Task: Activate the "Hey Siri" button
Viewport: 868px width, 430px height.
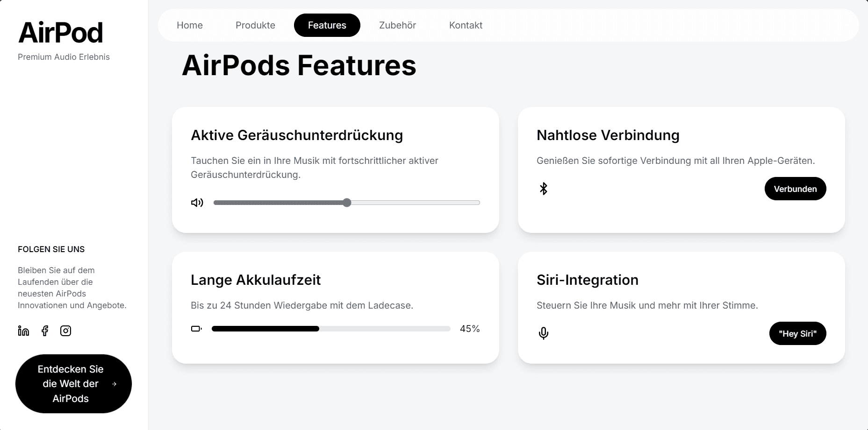Action: click(797, 333)
